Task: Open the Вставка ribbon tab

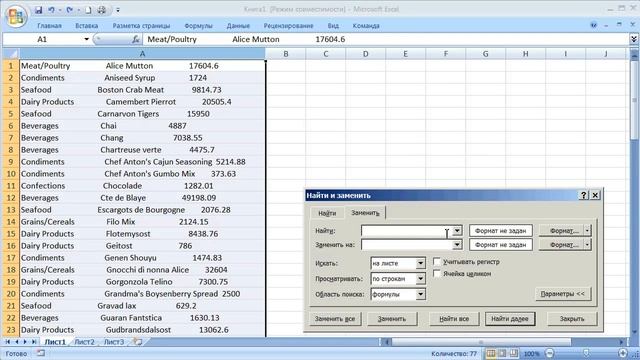Action: pyautogui.click(x=87, y=26)
